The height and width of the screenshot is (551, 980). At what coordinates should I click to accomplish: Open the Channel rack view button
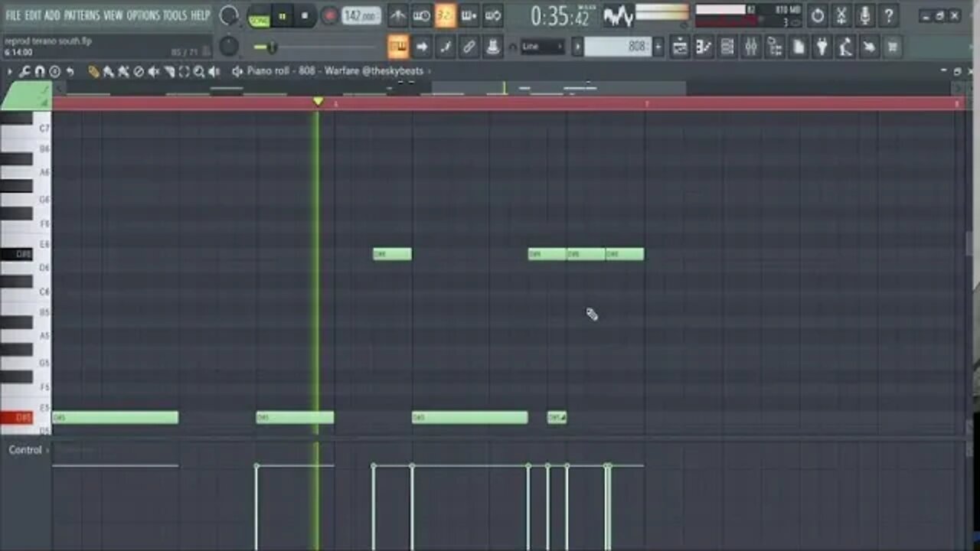(x=727, y=47)
